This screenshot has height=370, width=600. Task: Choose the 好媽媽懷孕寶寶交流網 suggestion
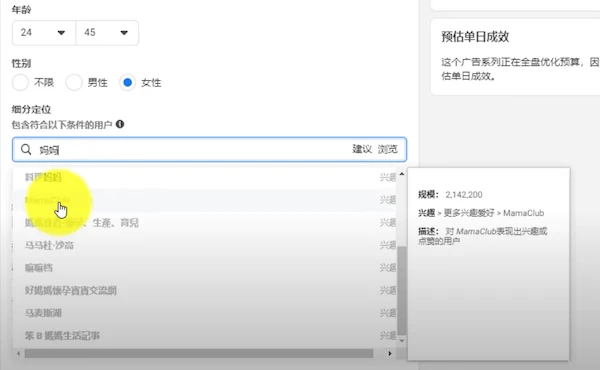[x=205, y=290]
